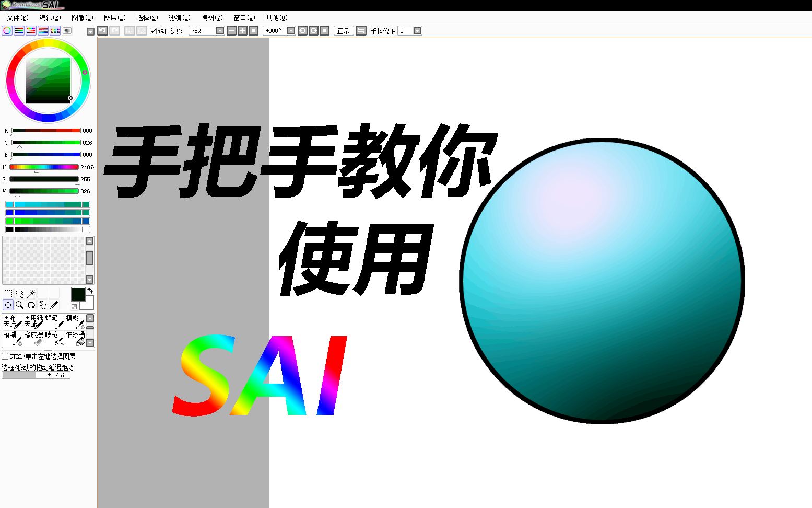Click the undo icon in the toolbar
Image resolution: width=812 pixels, height=508 pixels.
[x=102, y=31]
